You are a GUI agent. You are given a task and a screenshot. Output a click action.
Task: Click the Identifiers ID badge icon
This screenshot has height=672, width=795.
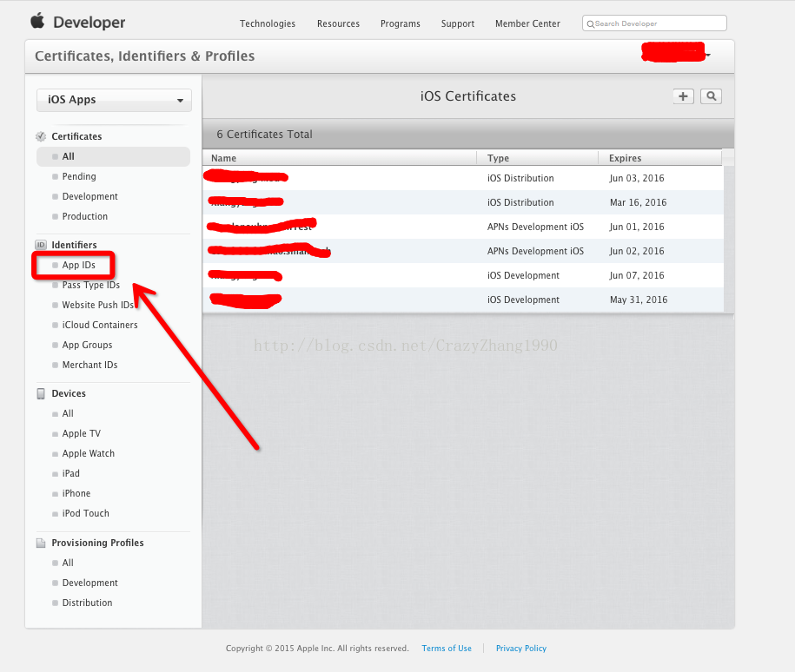pyautogui.click(x=41, y=245)
